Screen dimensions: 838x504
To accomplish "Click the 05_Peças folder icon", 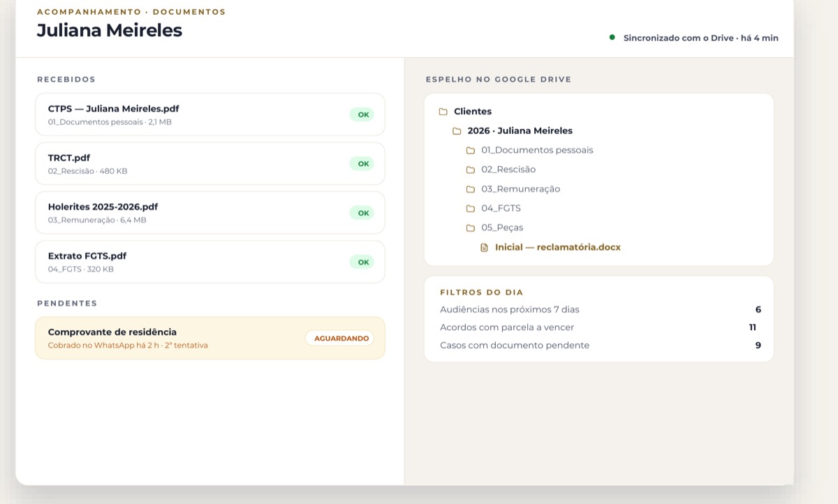I will click(x=471, y=228).
